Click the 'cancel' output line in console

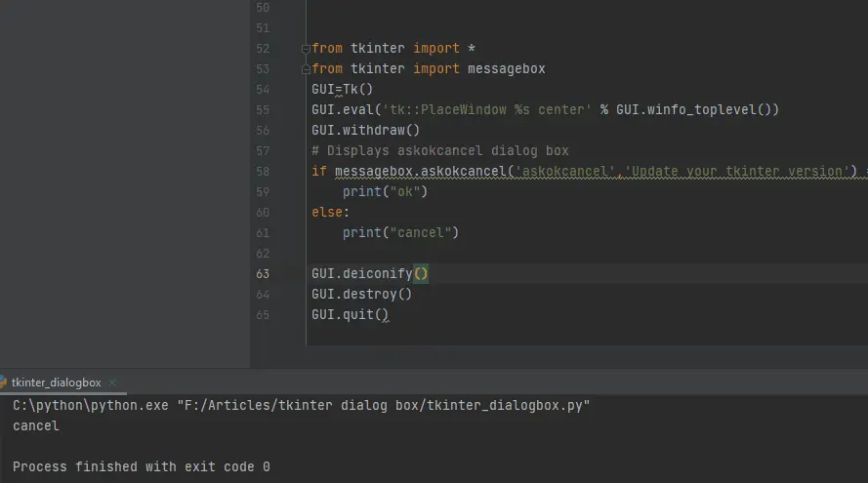point(35,426)
